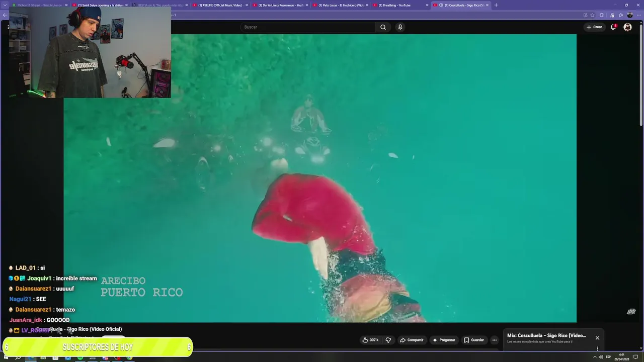Click the browser back arrow

coord(5,15)
